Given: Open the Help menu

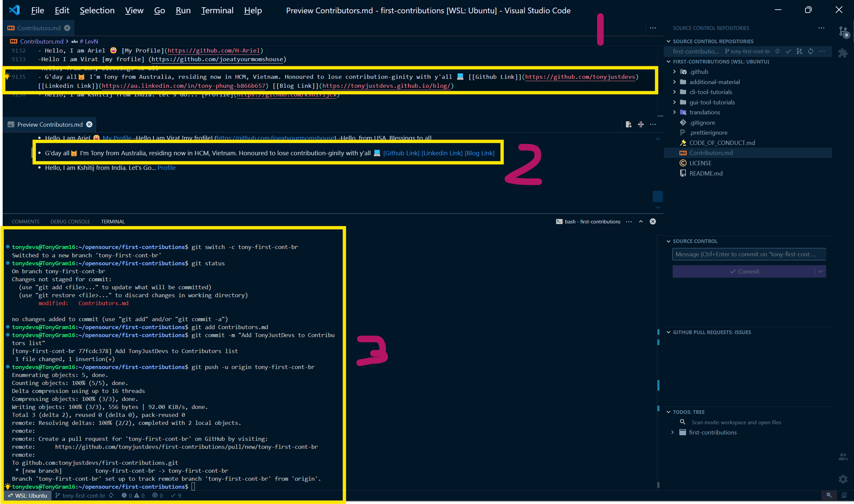Looking at the screenshot, I should click(253, 10).
